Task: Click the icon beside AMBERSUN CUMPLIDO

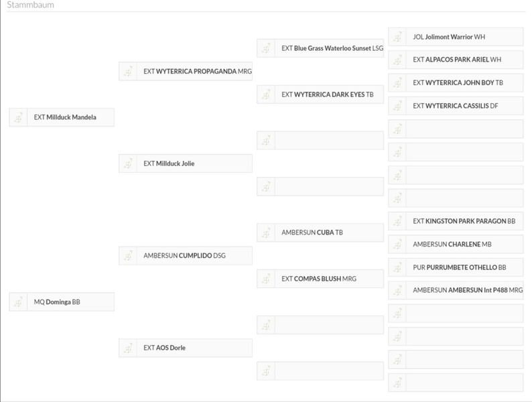Action: [x=128, y=256]
